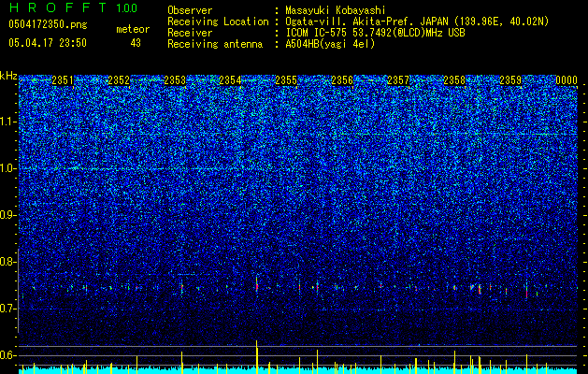Click the 0.6 frequency axis label
This screenshot has width=588, height=374.
coord(8,355)
